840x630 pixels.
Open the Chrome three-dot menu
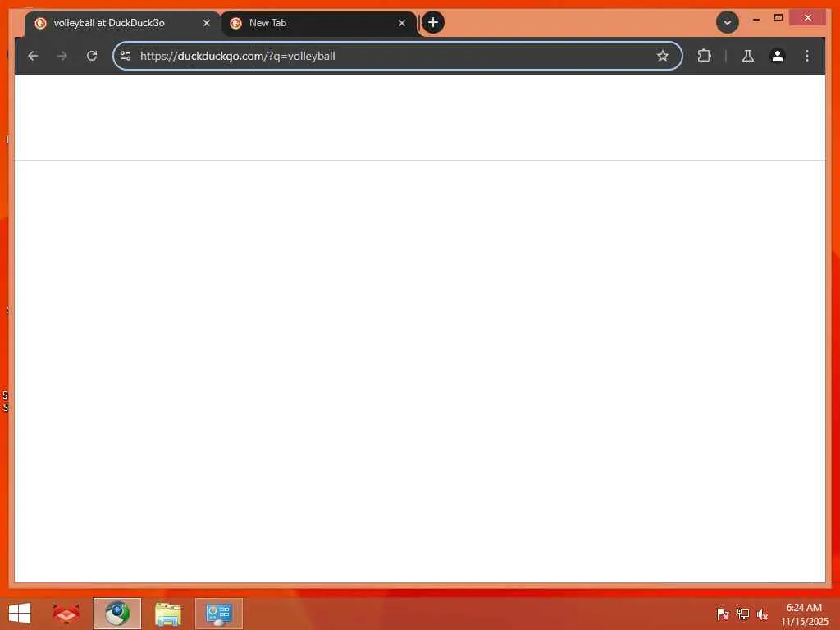[x=807, y=56]
